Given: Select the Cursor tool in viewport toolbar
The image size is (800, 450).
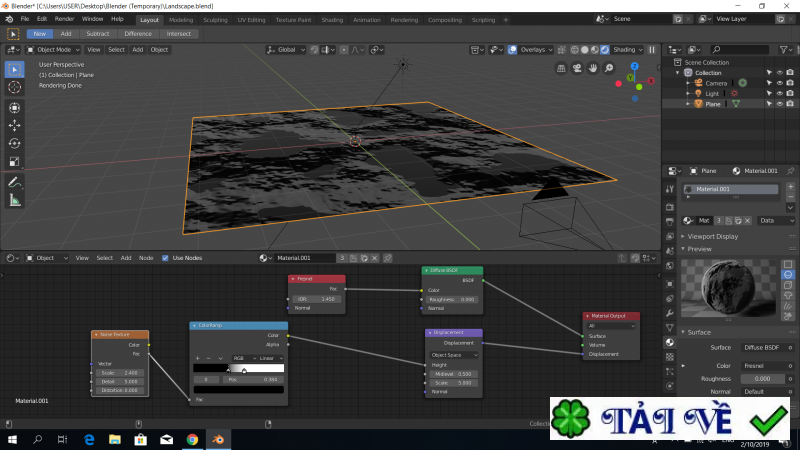Looking at the screenshot, I should tap(14, 88).
